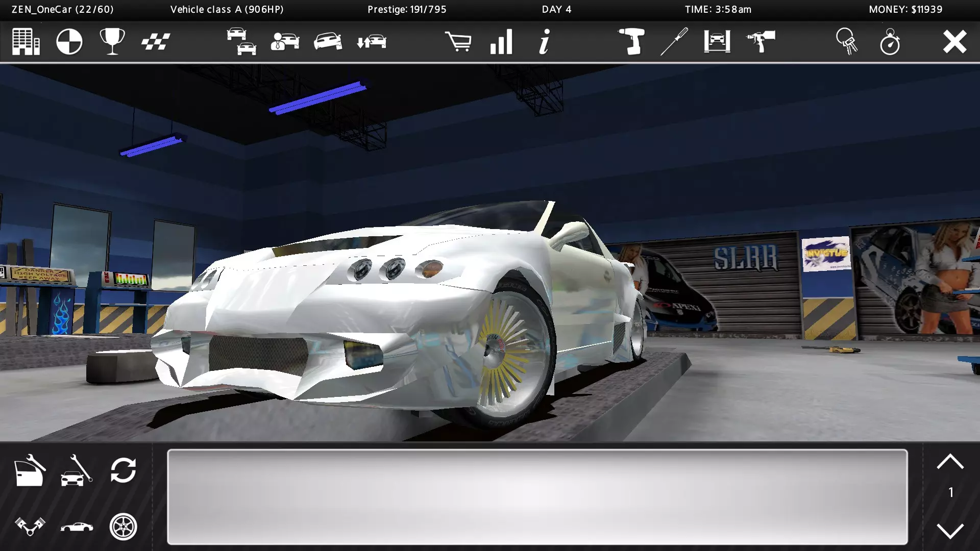The height and width of the screenshot is (551, 980).
Task: Open the car info icon
Action: point(544,42)
